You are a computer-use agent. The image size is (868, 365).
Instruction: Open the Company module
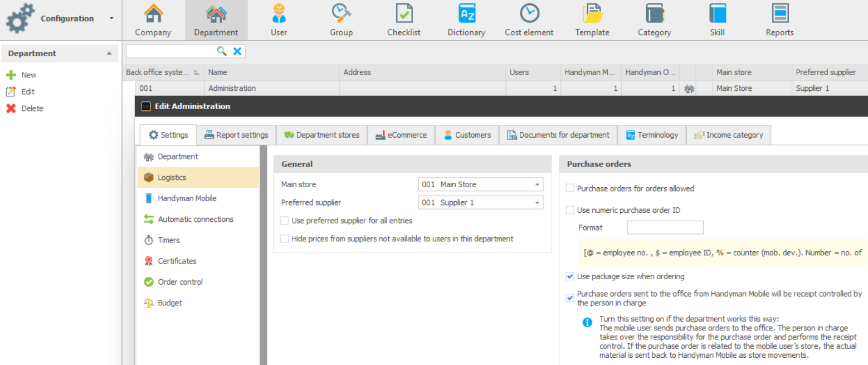(x=153, y=20)
